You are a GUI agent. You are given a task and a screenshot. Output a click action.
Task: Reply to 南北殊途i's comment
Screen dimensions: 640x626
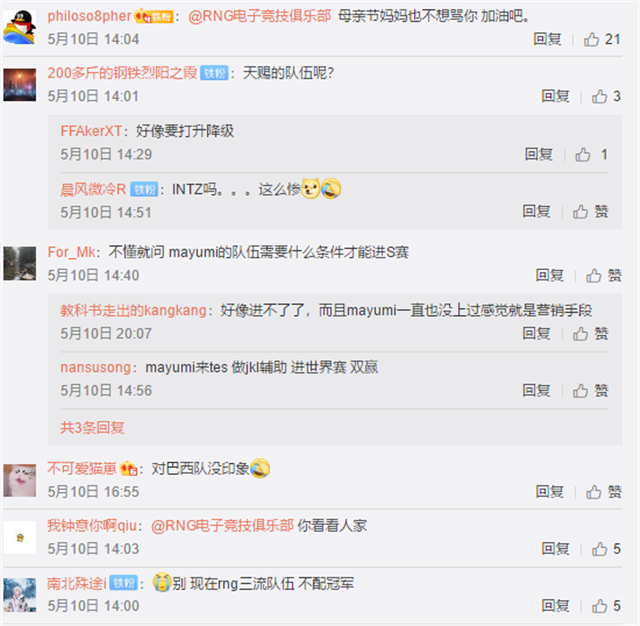555,606
